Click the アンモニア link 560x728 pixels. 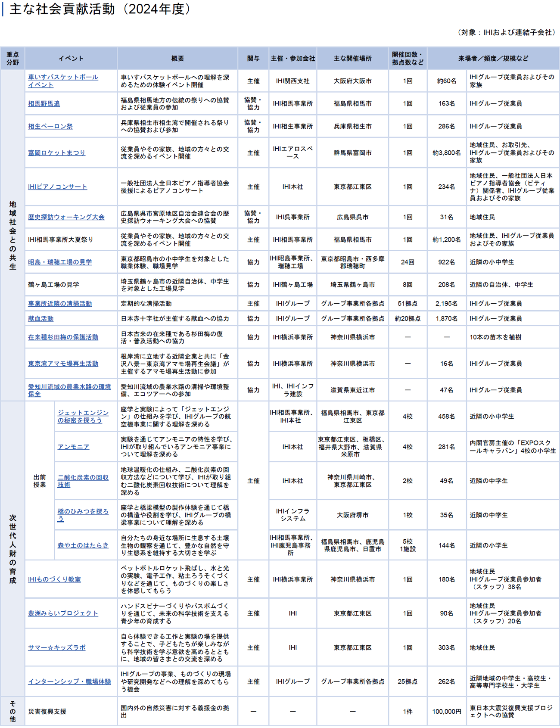click(x=73, y=447)
